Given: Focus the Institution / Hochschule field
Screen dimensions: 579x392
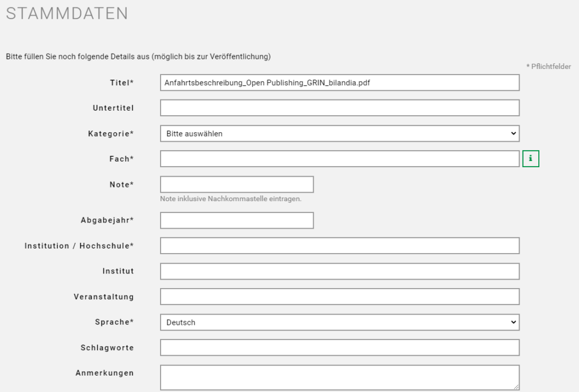Looking at the screenshot, I should coord(339,246).
